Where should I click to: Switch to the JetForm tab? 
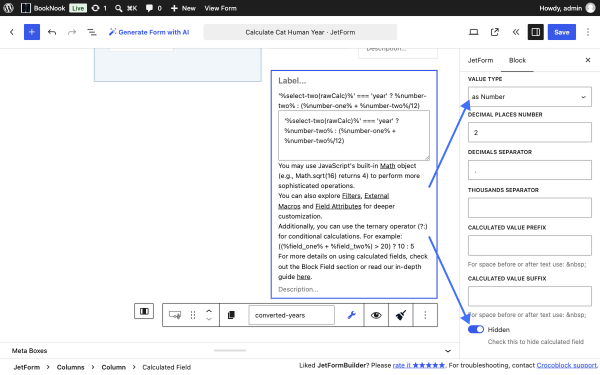click(x=480, y=60)
